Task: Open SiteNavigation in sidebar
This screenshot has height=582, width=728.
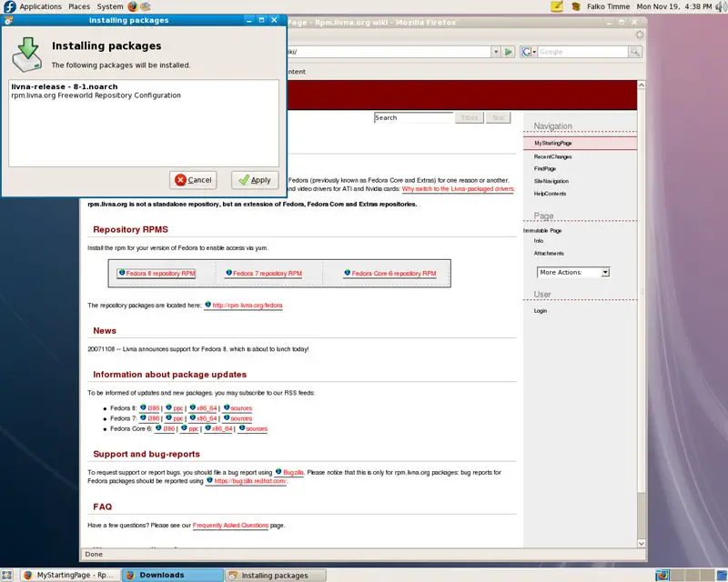Action: (x=551, y=182)
